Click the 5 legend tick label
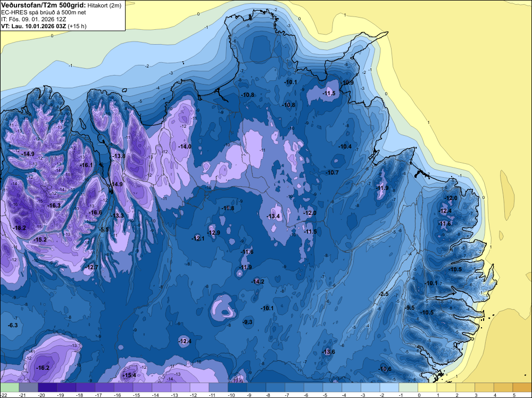This screenshot has height=398, width=532. (513, 395)
